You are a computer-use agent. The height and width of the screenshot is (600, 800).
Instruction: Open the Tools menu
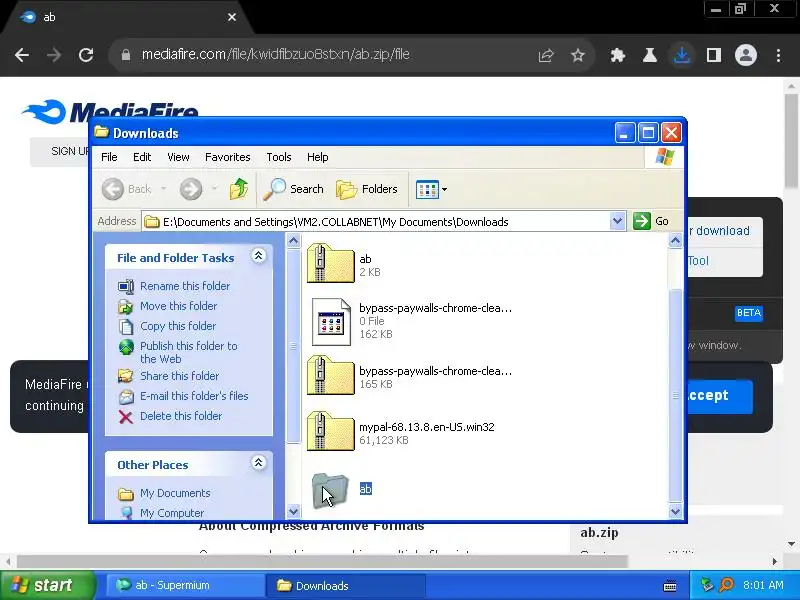click(279, 157)
